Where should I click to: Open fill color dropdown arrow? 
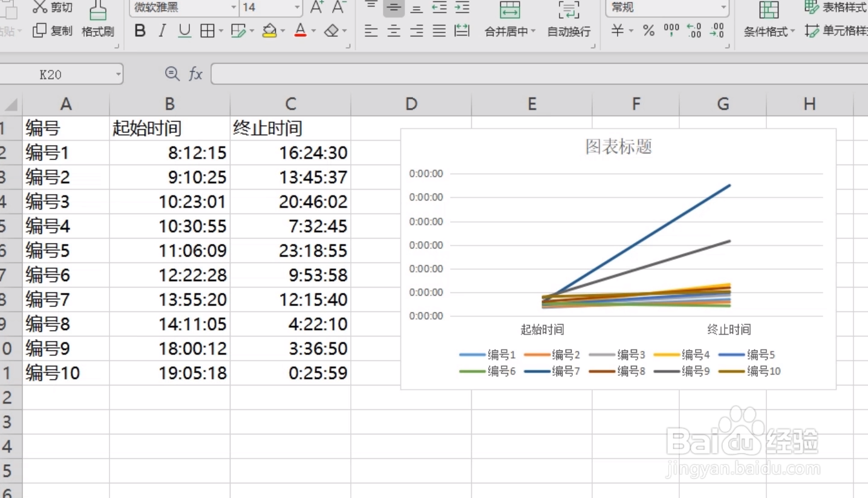282,31
